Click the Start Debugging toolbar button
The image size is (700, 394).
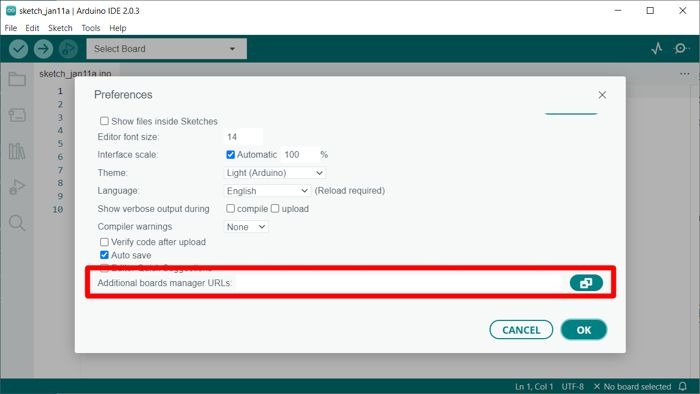68,49
